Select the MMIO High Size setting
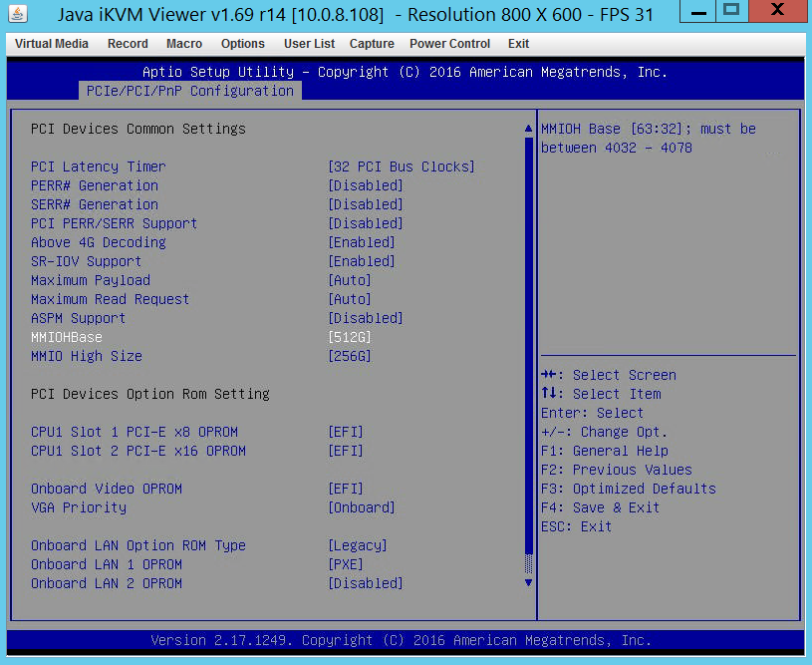Image resolution: width=812 pixels, height=665 pixels. tap(87, 356)
